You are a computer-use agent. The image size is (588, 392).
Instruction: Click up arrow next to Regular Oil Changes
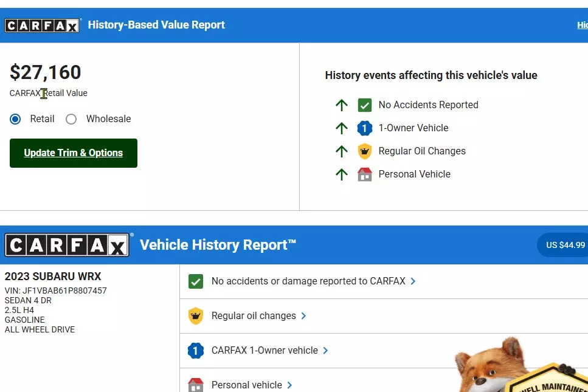click(x=341, y=151)
